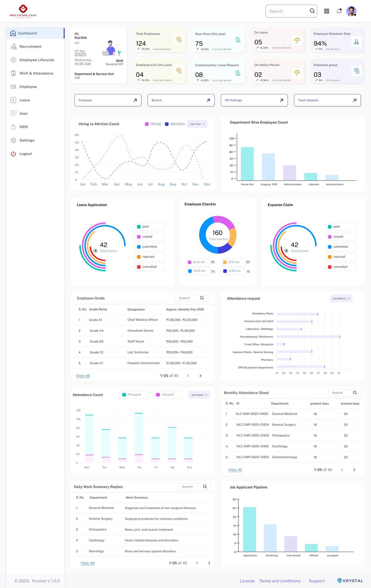Toggle the Absent series in Attendance Count
This screenshot has height=588, width=371.
click(x=168, y=395)
